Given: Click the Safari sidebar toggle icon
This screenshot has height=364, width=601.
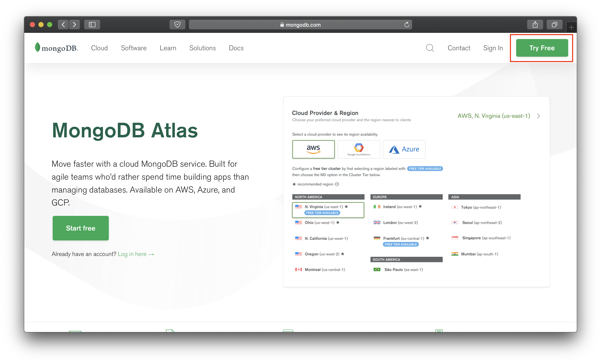Looking at the screenshot, I should tap(92, 25).
